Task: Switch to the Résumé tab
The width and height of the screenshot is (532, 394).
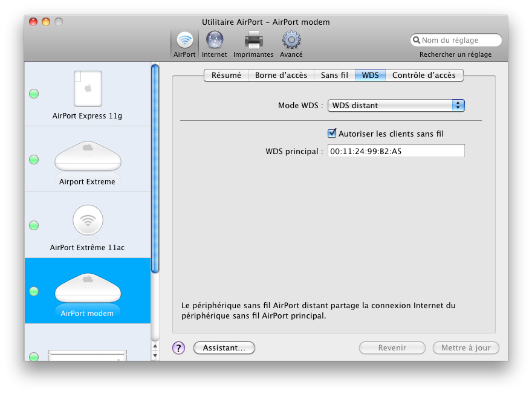Action: tap(226, 76)
